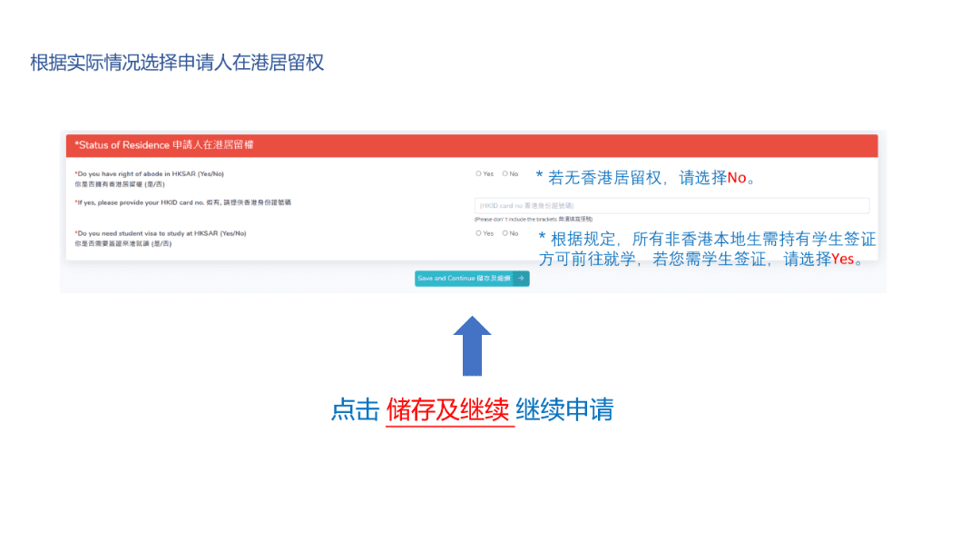The height and width of the screenshot is (551, 980).
Task: Click the note 若无香港居留权，请选择No
Action: point(648,178)
